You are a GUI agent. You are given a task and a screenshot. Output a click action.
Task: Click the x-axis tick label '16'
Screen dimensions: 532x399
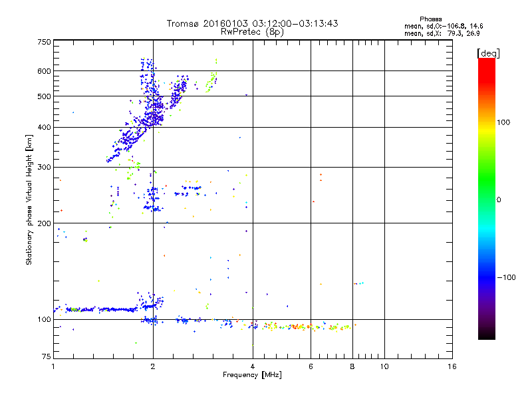tap(452, 366)
